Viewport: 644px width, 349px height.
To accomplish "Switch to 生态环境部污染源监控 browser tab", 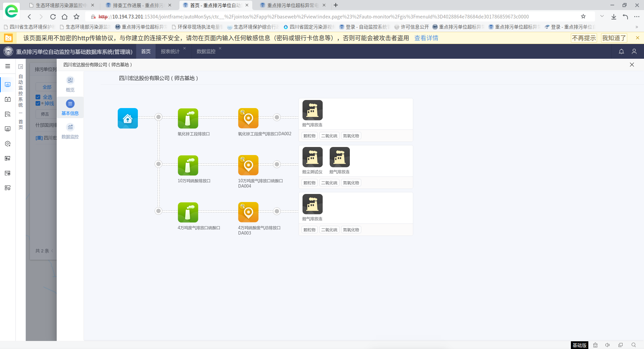I will pos(61,5).
